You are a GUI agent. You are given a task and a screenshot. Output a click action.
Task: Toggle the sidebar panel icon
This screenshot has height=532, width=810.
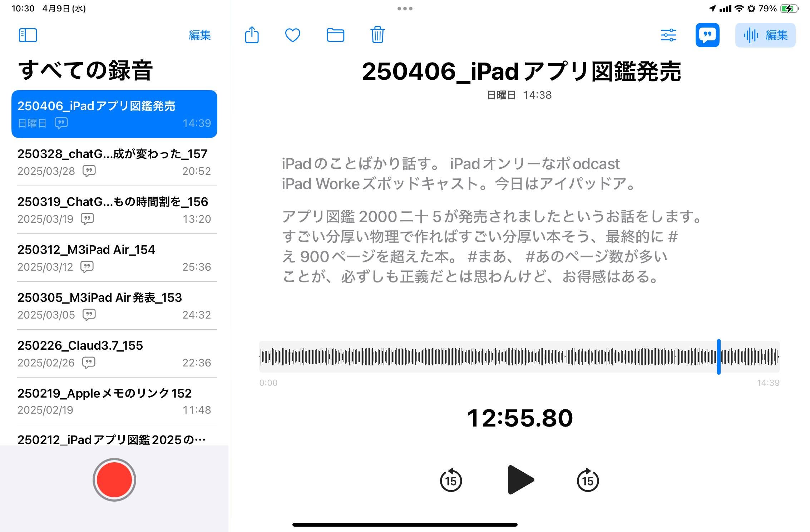[x=28, y=35]
